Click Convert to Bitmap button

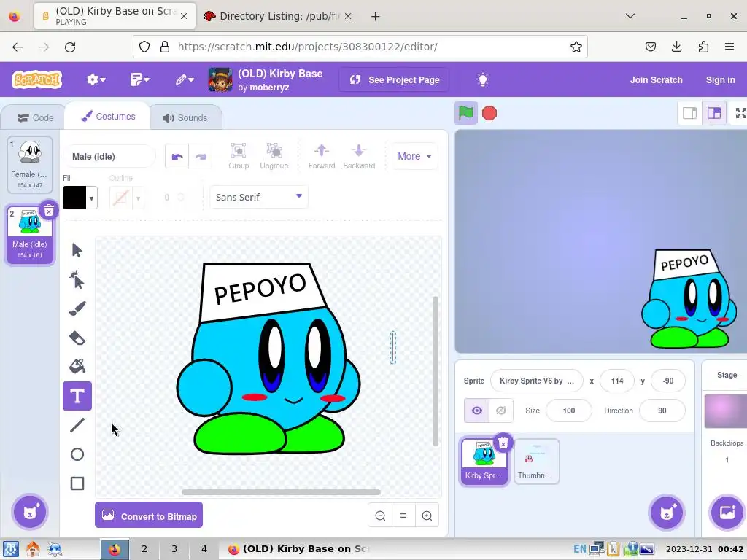pyautogui.click(x=149, y=516)
